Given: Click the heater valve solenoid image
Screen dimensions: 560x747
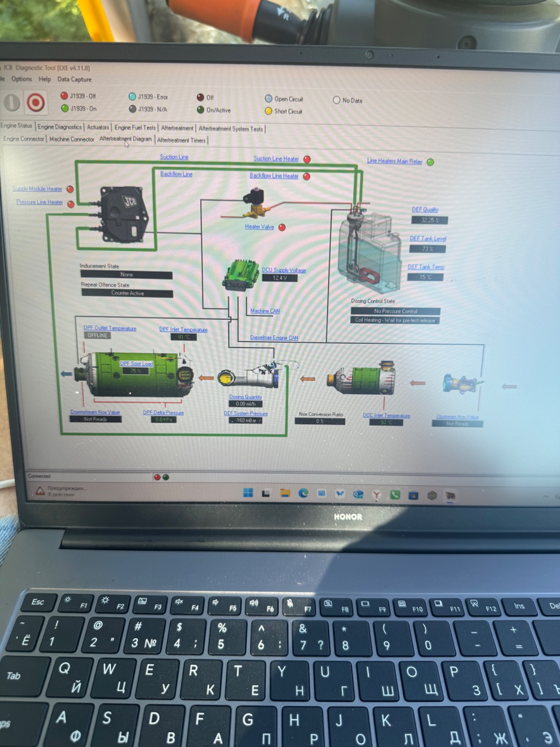Looking at the screenshot, I should tap(257, 204).
